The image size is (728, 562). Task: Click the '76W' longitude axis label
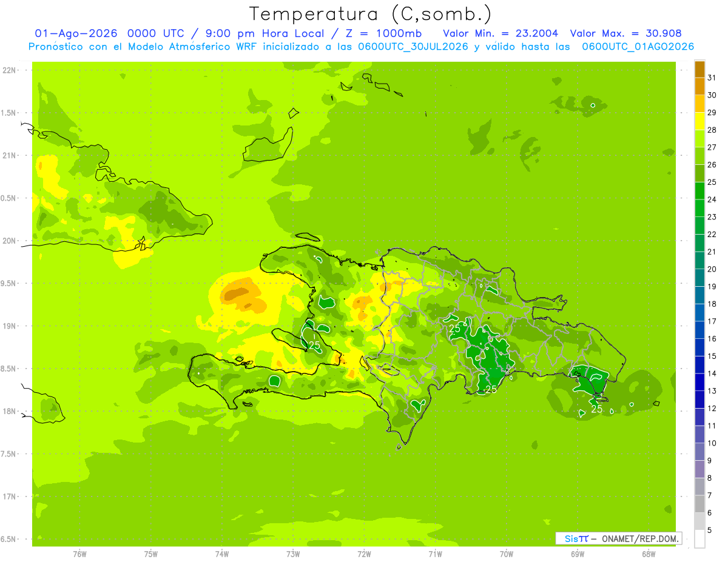(79, 553)
